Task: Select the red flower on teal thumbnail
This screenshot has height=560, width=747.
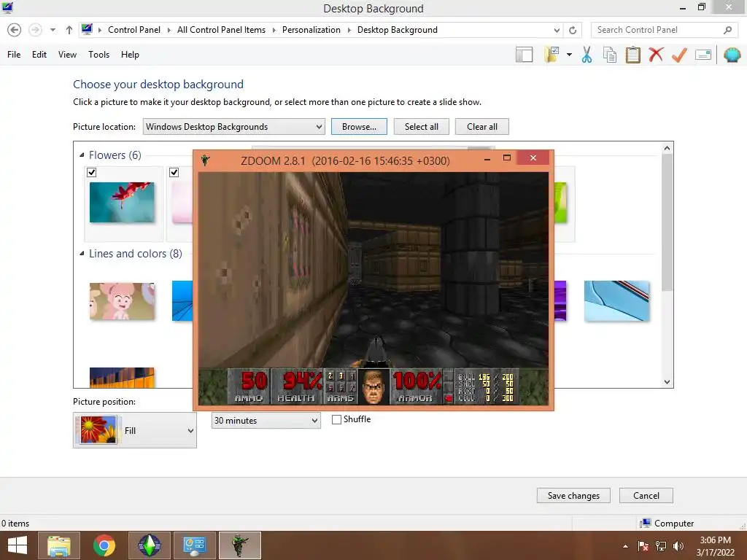Action: [122, 203]
